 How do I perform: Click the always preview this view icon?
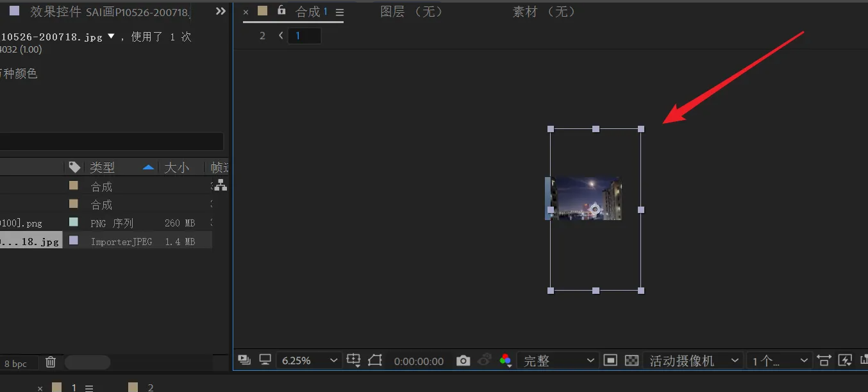tap(244, 361)
